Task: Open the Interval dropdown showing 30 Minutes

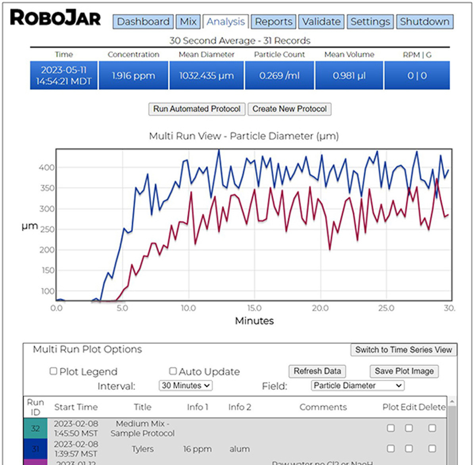Action: (185, 385)
